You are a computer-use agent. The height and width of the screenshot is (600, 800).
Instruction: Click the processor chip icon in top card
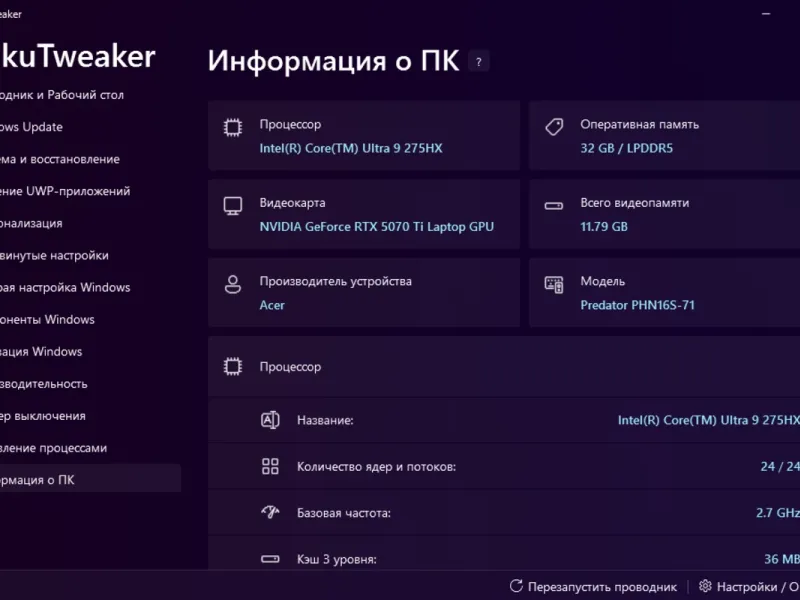[233, 127]
